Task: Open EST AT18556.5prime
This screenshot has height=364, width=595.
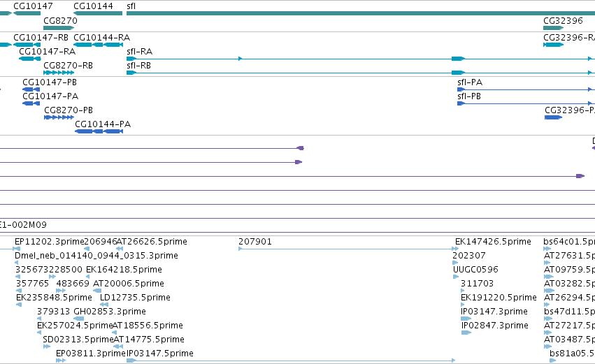Action: pos(148,326)
